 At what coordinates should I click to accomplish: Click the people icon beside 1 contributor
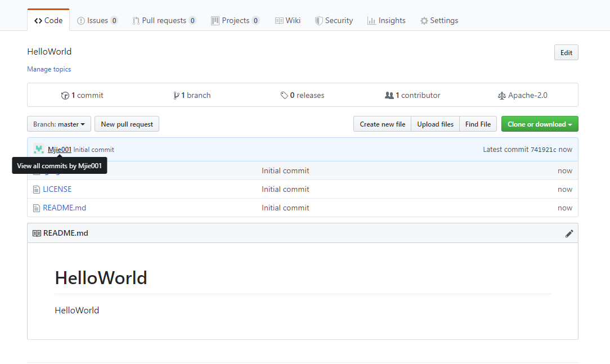[389, 95]
